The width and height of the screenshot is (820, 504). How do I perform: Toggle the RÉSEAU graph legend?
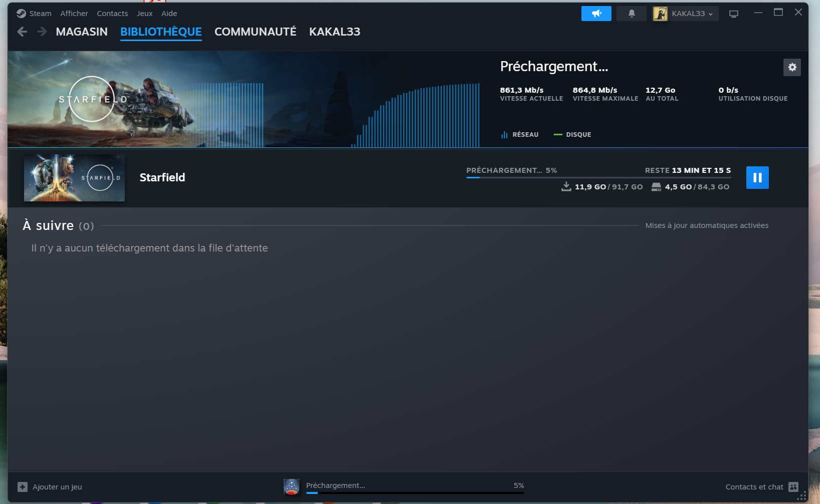[520, 134]
